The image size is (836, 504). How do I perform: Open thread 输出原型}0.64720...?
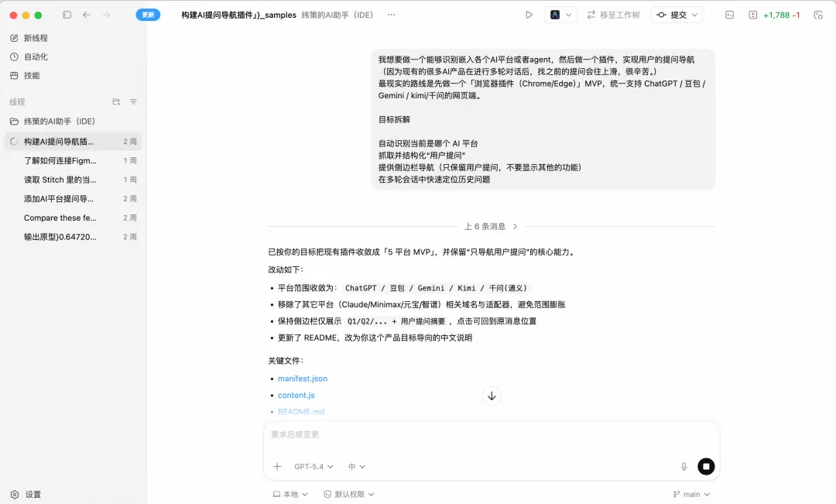74,237
